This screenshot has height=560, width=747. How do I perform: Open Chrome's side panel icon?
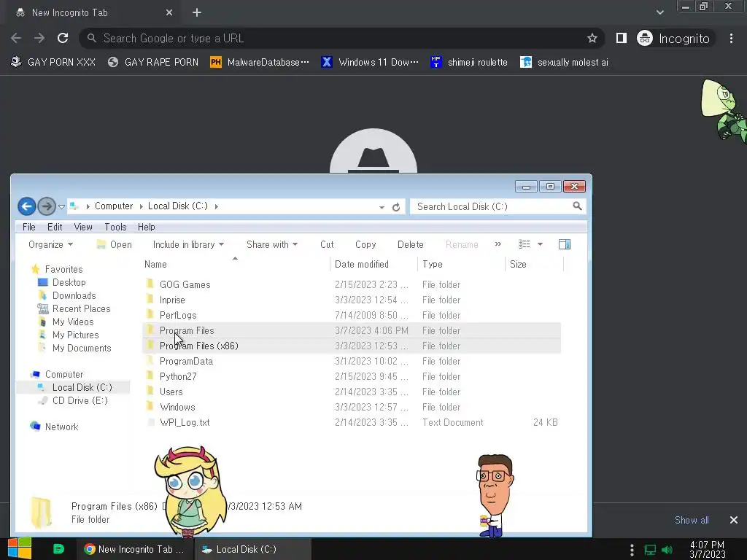[622, 38]
